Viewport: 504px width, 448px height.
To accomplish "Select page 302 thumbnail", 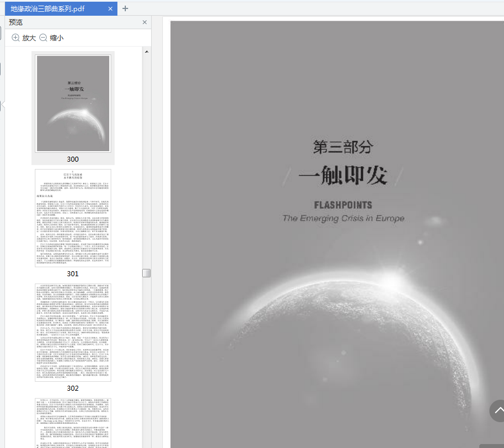I will click(x=73, y=332).
